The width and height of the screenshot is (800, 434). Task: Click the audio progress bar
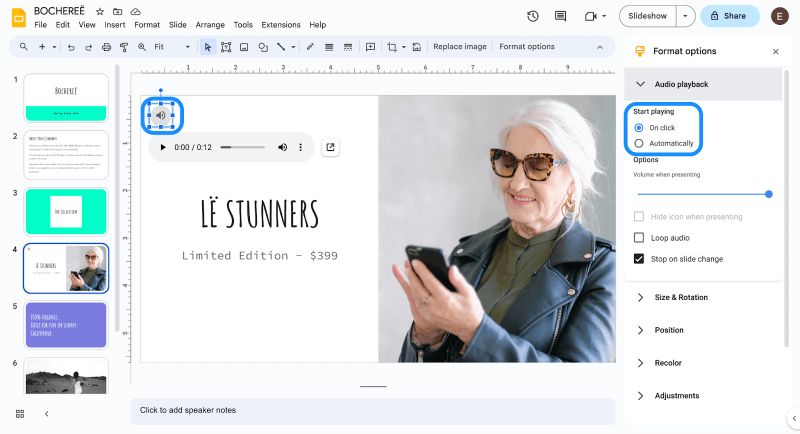(243, 147)
